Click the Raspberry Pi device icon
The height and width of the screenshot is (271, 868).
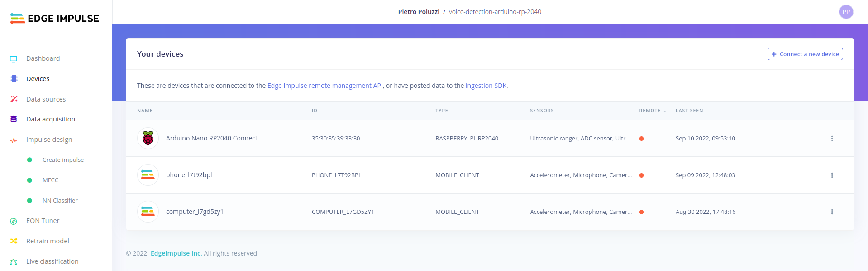coord(148,138)
